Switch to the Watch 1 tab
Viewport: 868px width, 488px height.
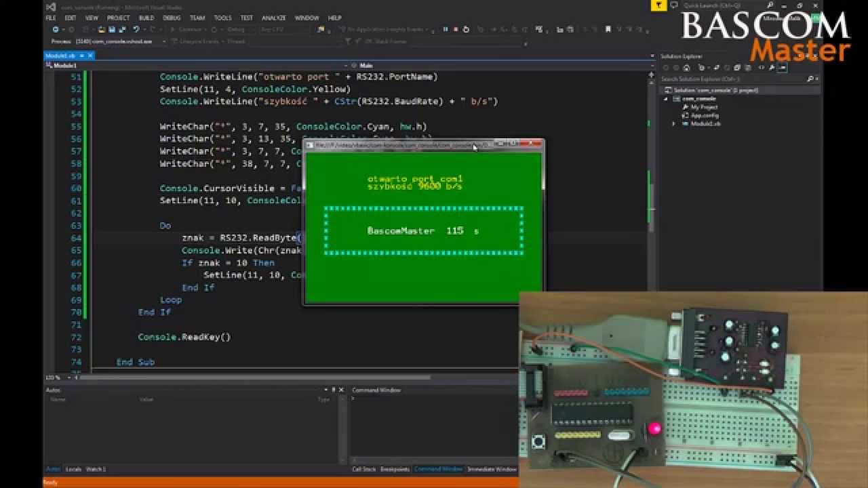[96, 469]
